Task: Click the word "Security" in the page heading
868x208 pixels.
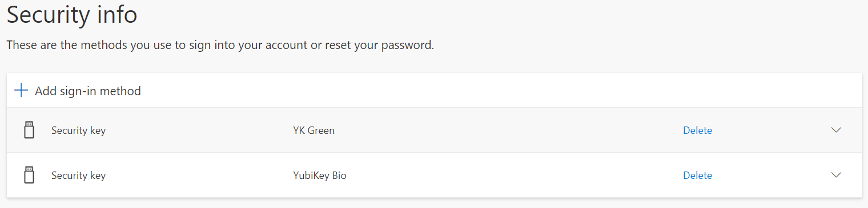Action: 48,15
